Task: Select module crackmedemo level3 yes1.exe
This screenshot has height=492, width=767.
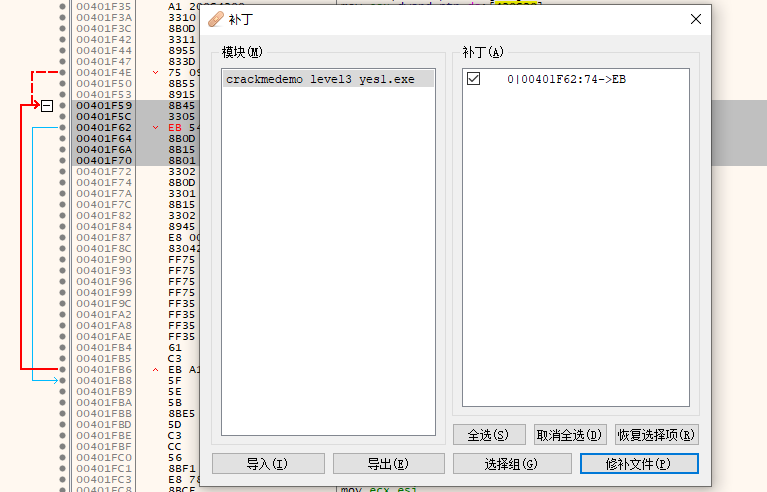Action: 328,79
